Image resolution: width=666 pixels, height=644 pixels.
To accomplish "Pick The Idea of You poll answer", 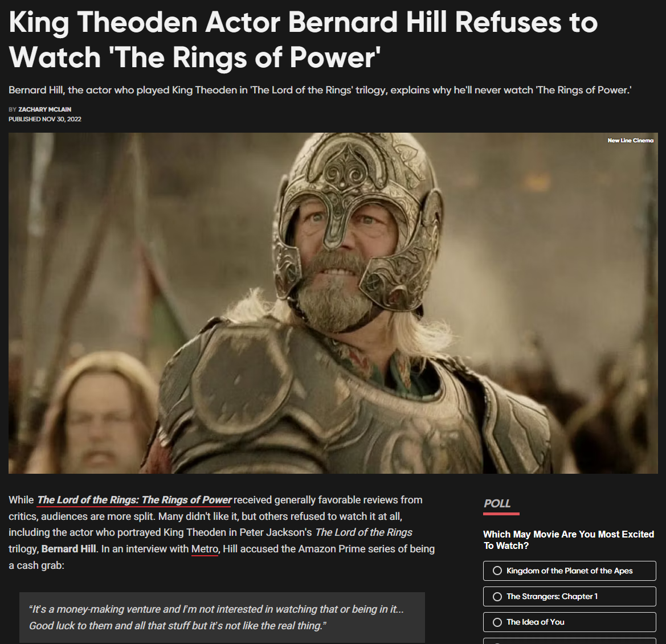I will [569, 621].
